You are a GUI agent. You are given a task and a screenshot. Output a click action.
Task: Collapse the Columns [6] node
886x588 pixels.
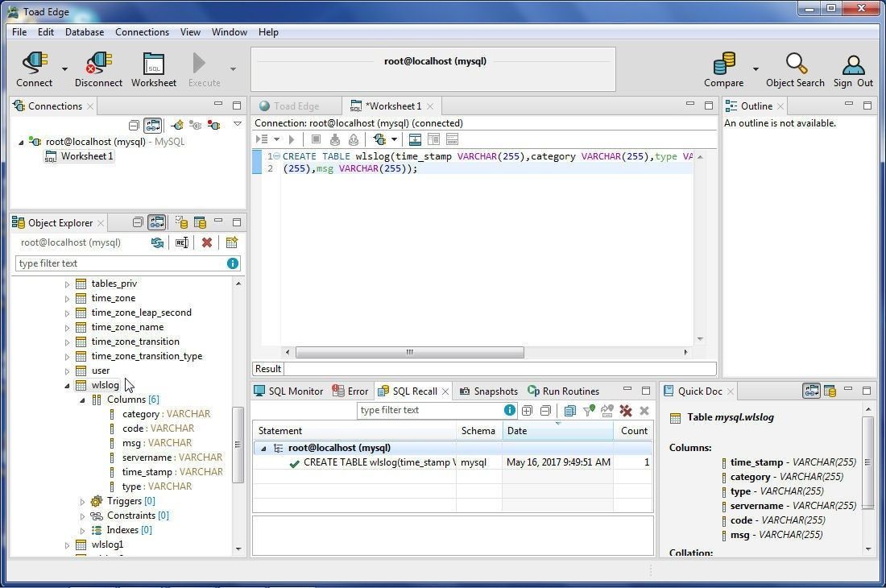point(82,400)
